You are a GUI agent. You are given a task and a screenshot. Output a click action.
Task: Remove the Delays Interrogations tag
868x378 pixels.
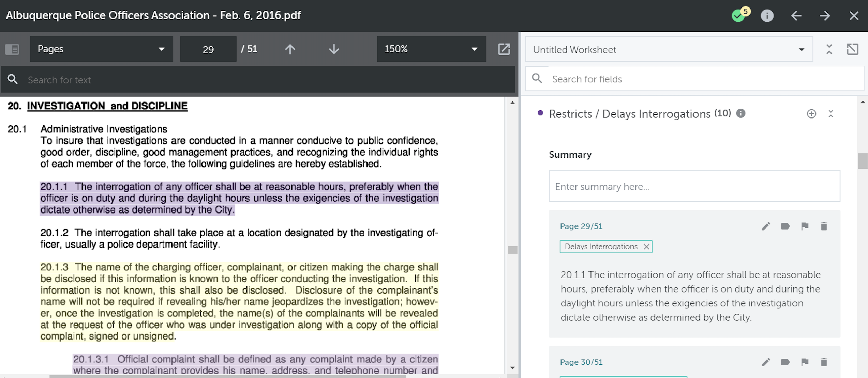(x=646, y=247)
